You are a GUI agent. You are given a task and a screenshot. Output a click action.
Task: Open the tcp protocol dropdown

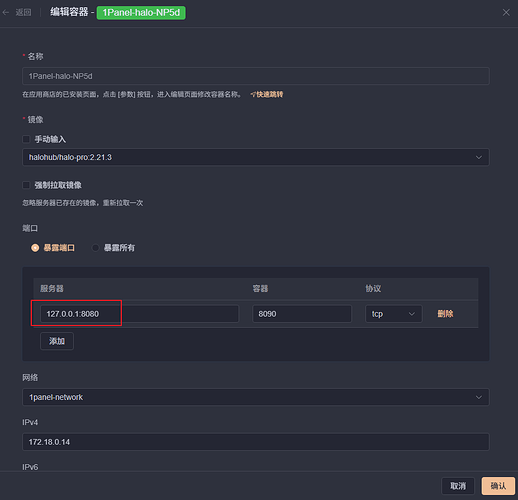click(x=394, y=314)
